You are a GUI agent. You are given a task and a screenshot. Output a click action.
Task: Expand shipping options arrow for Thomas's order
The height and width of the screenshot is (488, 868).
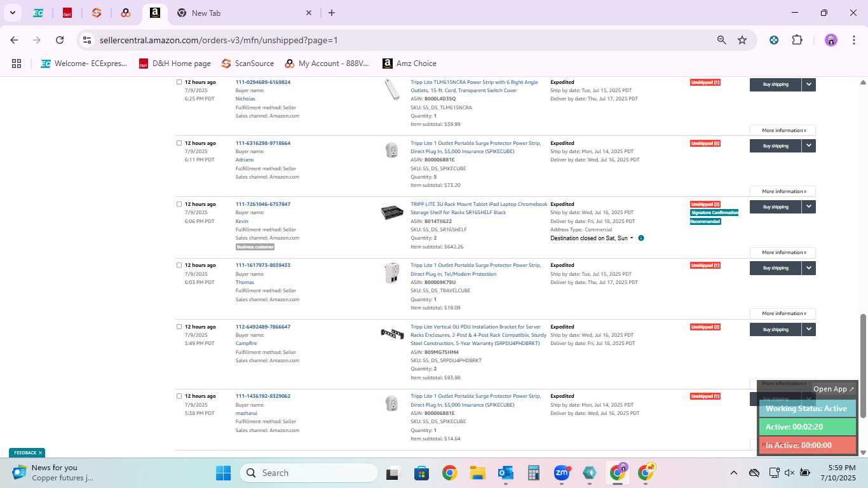(x=808, y=268)
